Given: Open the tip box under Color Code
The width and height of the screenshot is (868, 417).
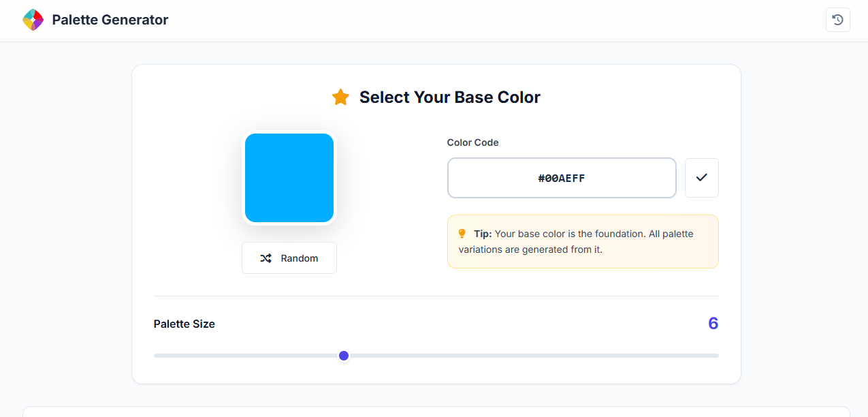Looking at the screenshot, I should coord(583,241).
